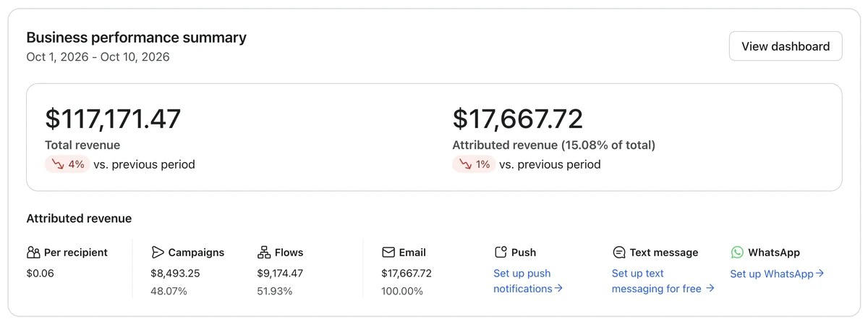The height and width of the screenshot is (322, 868).
Task: Click the Attributed revenue section heading
Action: click(80, 218)
